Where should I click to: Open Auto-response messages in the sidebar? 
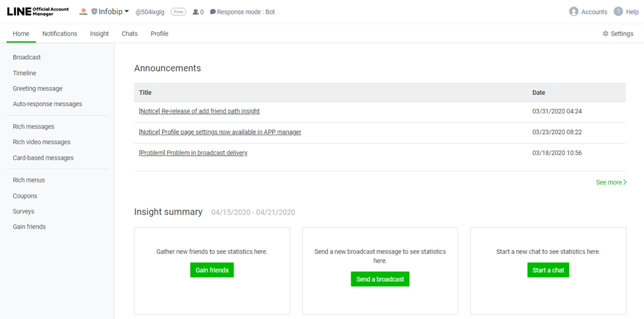(x=47, y=104)
